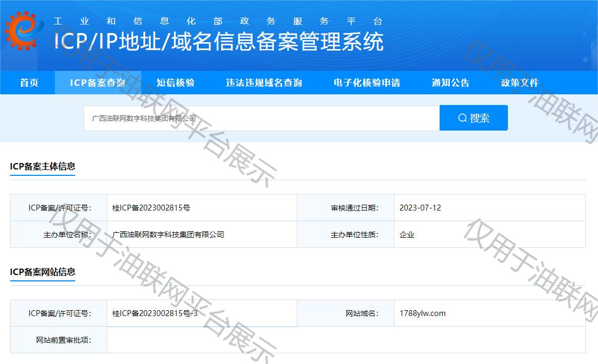Select the 电子化核验申请 tab
598x364 pixels.
(367, 83)
